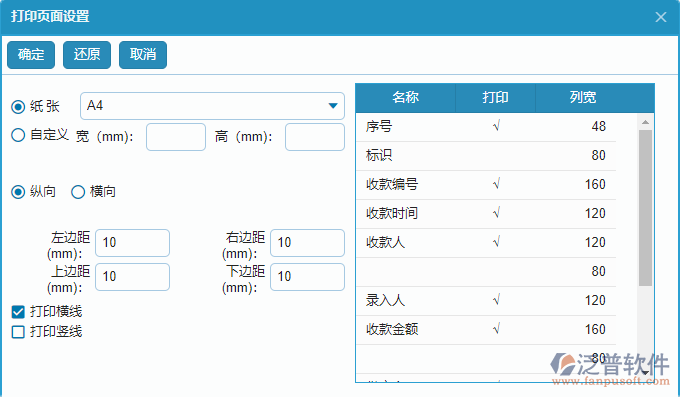The height and width of the screenshot is (397, 680).
Task: Click the 确定 confirm button
Action: 31,55
